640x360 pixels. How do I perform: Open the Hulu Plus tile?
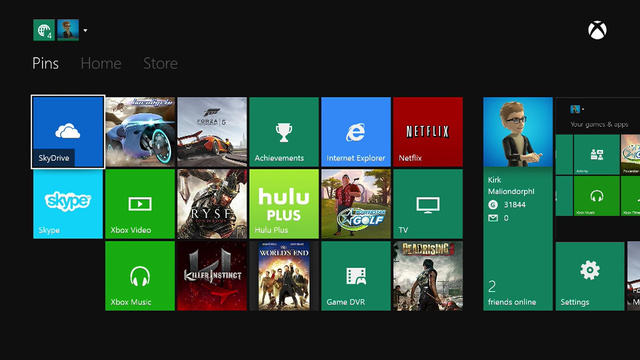click(x=284, y=204)
